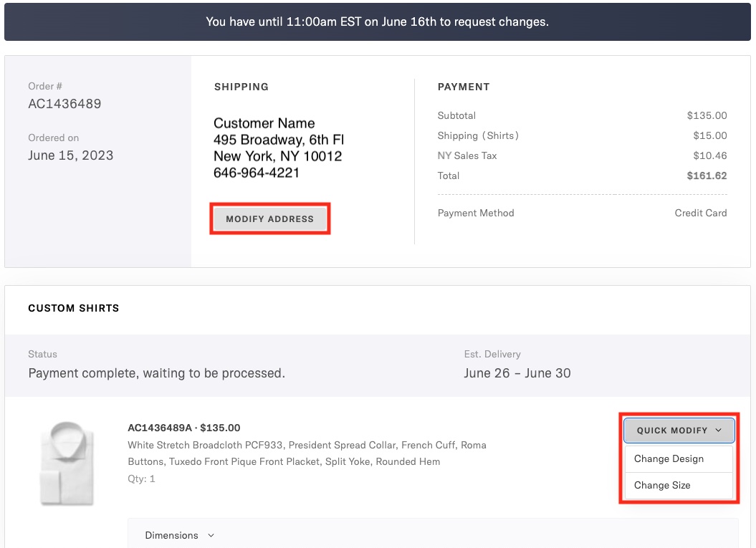Open the Quick Modify dropdown
Image resolution: width=756 pixels, height=548 pixels.
(678, 431)
